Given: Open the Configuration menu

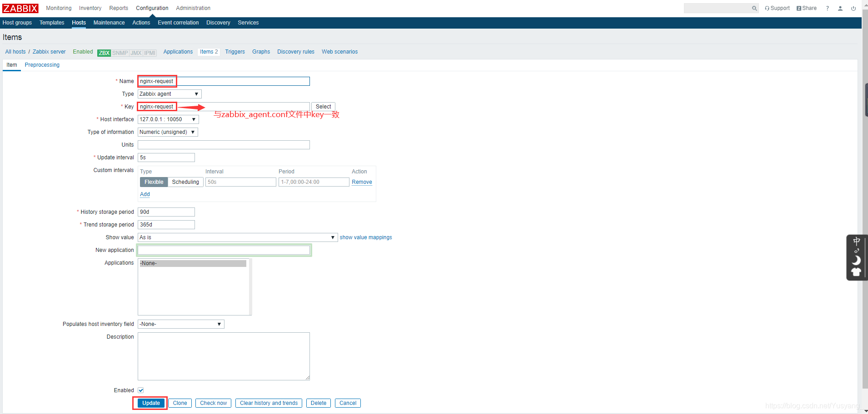Looking at the screenshot, I should 152,8.
